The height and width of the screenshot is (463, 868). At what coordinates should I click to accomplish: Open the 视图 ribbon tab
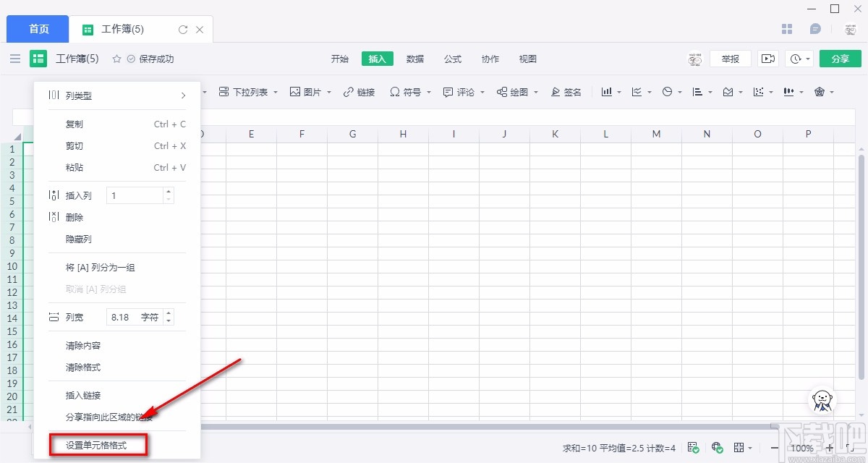coord(528,59)
